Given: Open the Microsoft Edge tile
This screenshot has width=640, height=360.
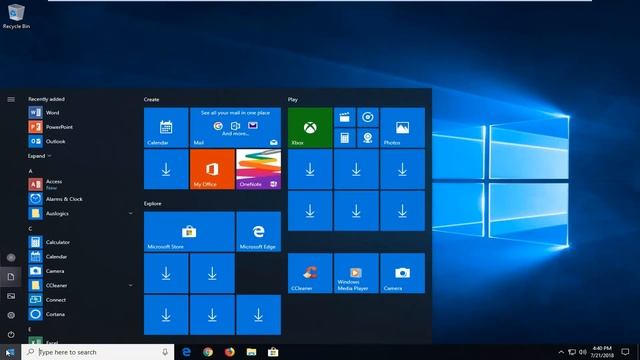Looking at the screenshot, I should 258,231.
